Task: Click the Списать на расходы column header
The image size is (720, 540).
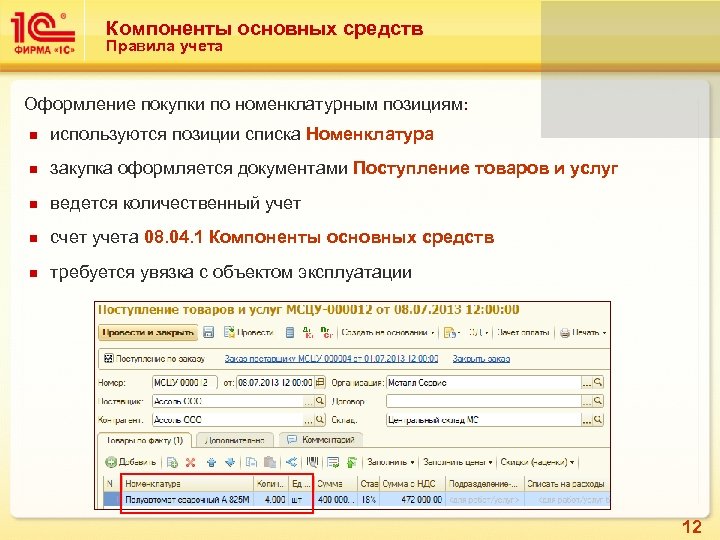Action: click(x=566, y=484)
